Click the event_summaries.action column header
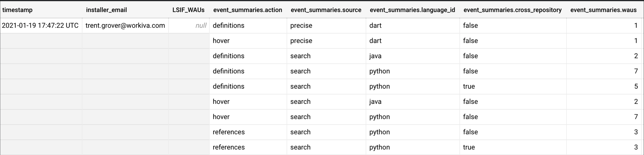 click(x=247, y=10)
